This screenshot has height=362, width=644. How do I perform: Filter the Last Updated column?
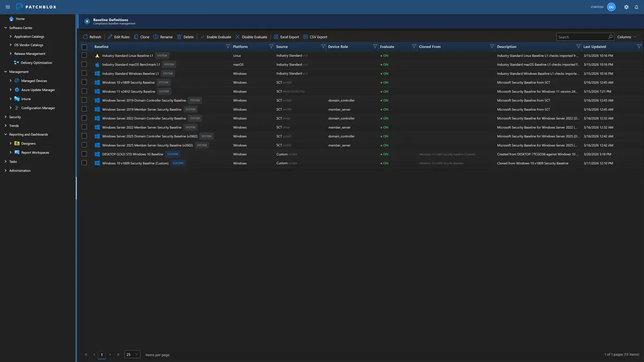639,47
